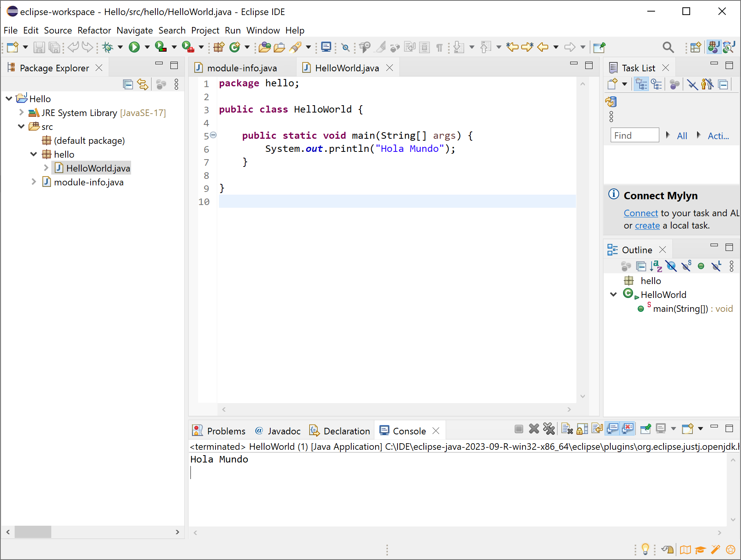Toggle Scroll Lock in Console toolbar

coord(582,429)
